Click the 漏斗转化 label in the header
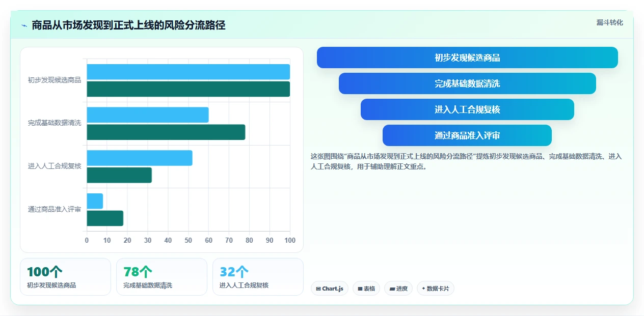 pyautogui.click(x=610, y=22)
